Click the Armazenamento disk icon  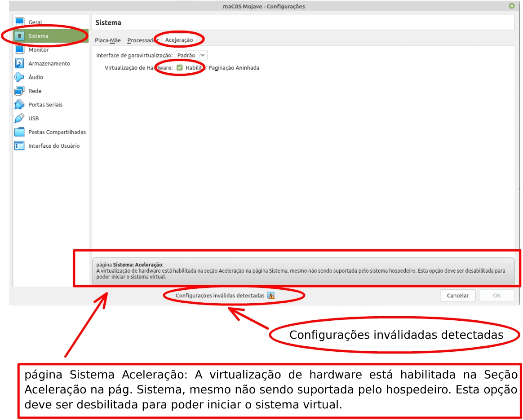pyautogui.click(x=19, y=63)
